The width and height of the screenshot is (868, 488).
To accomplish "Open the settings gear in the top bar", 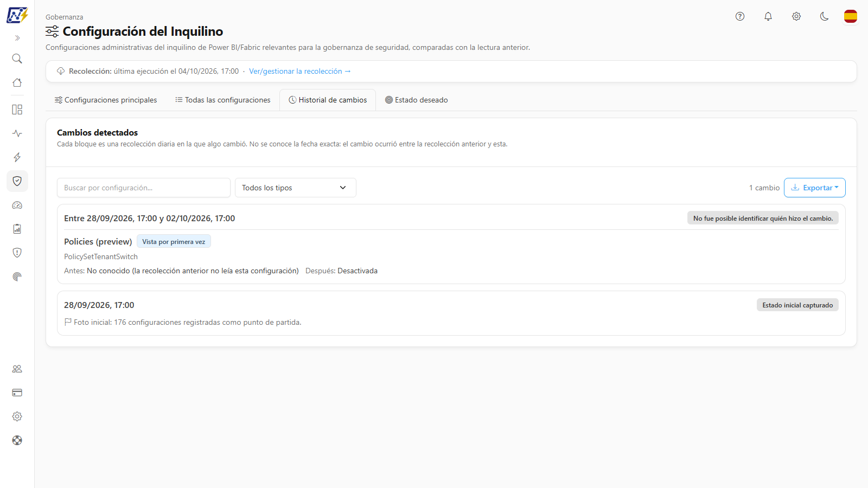I will point(796,16).
